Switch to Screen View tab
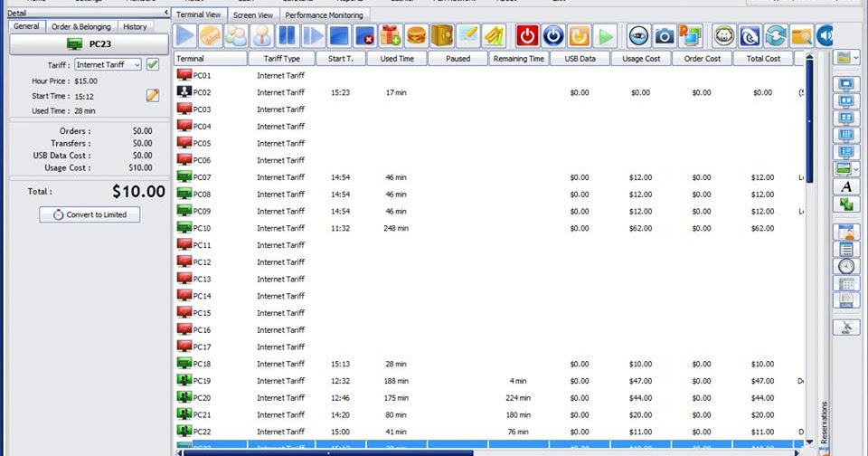 click(x=253, y=15)
